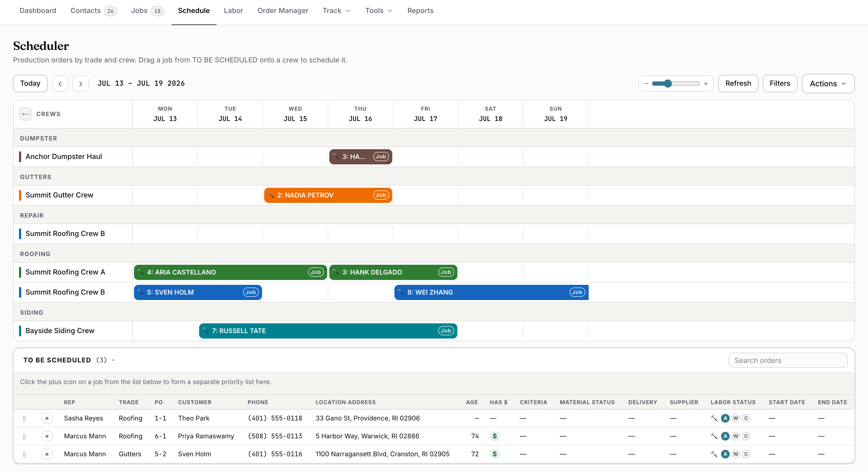Open the Order Manager tab
This screenshot has height=472, width=868.
283,11
